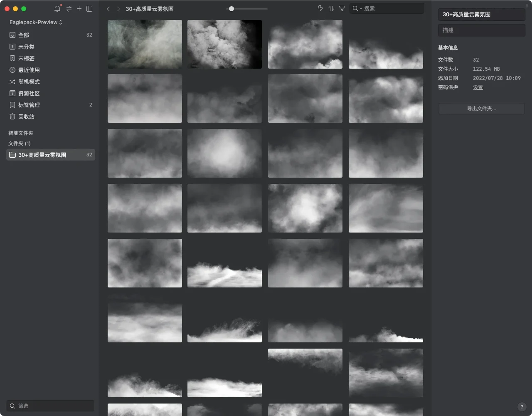The width and height of the screenshot is (532, 416).
Task: Click the lightning quick action icon
Action: tap(320, 8)
